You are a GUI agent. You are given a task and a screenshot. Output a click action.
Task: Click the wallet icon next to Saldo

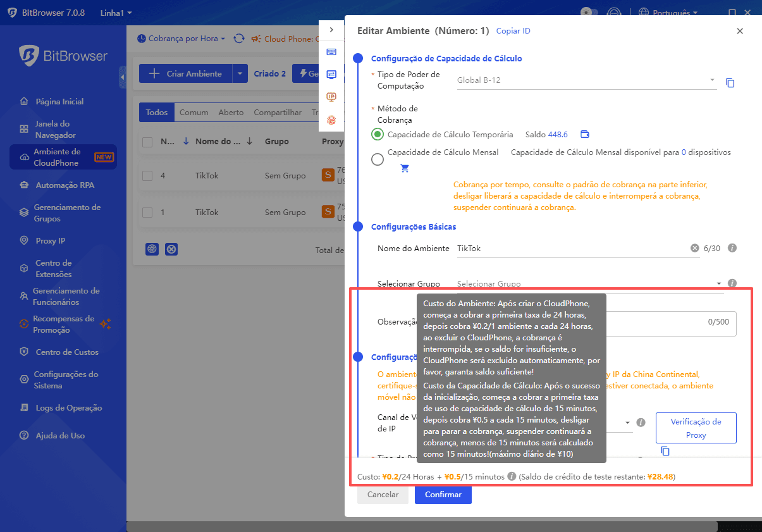[x=584, y=134]
